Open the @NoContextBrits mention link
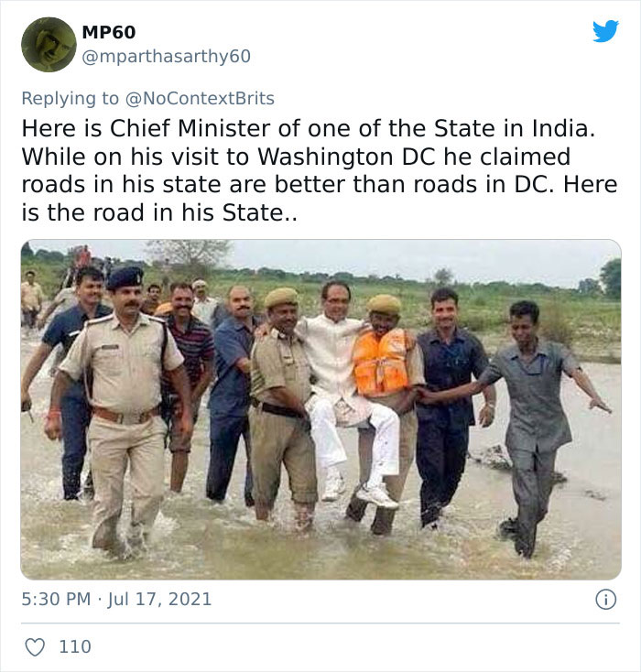 199,98
